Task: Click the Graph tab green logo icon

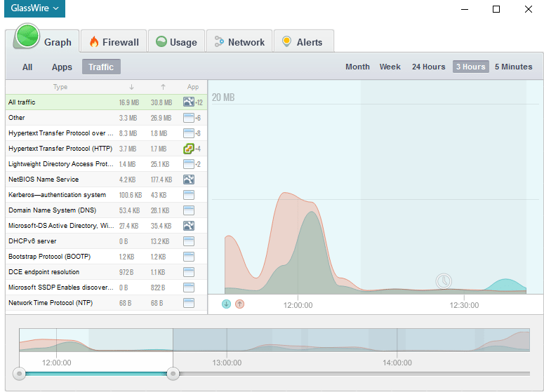Action: (x=27, y=36)
